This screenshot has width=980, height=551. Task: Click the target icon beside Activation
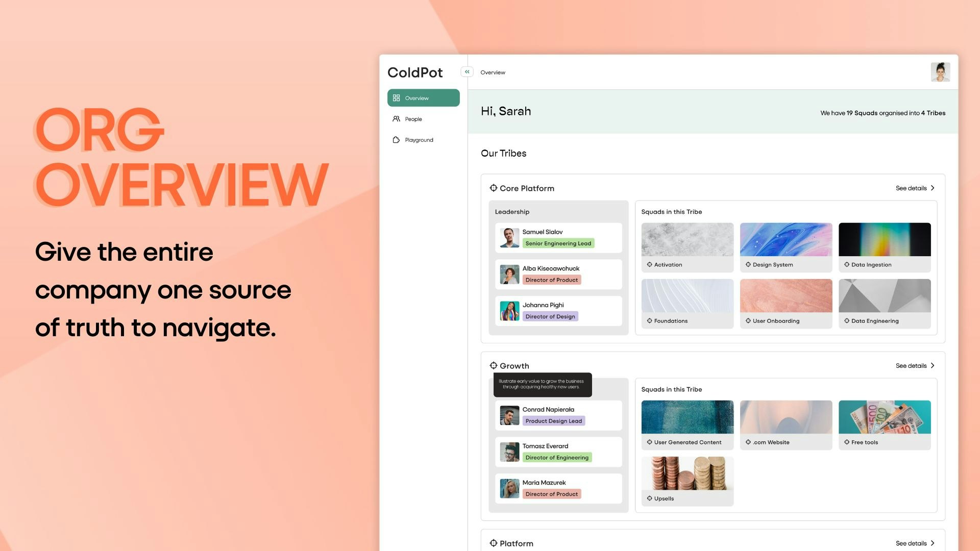[649, 264]
